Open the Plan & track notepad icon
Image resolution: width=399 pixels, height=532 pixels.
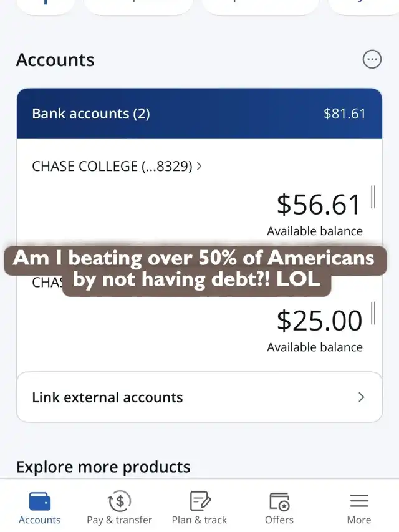(x=199, y=501)
